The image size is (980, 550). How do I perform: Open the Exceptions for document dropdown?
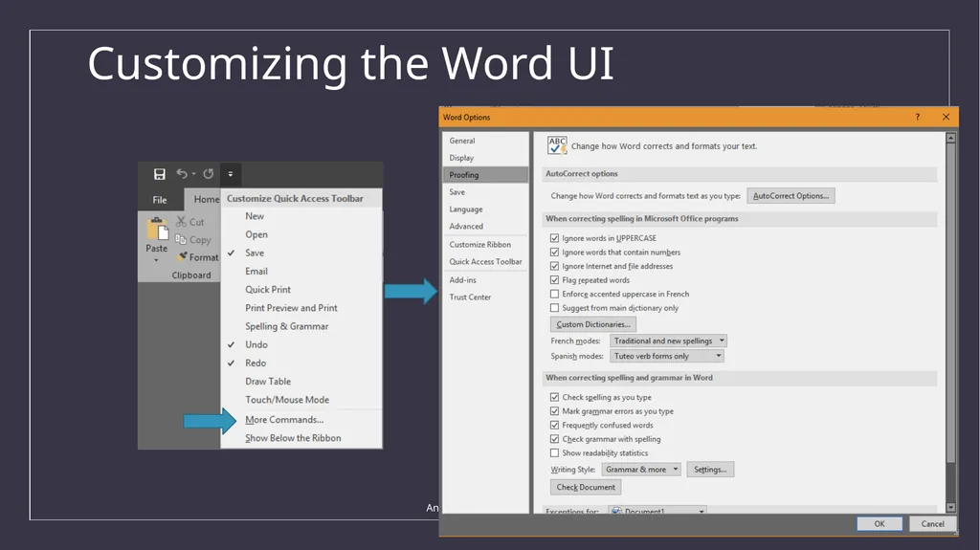(x=657, y=511)
